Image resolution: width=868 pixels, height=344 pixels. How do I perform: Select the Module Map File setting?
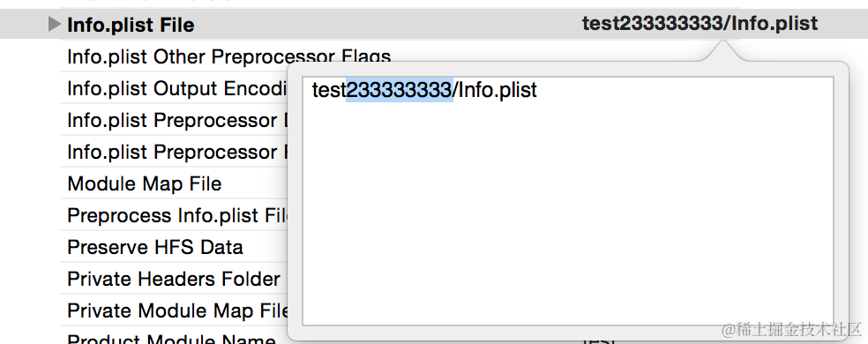coord(145,183)
